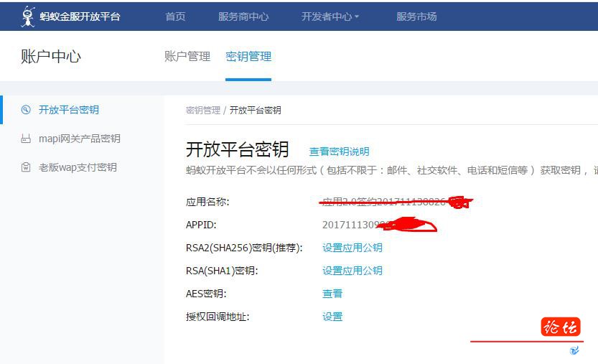
Task: Click the RSA(SHA1)密钥: label
Action: click(x=222, y=271)
